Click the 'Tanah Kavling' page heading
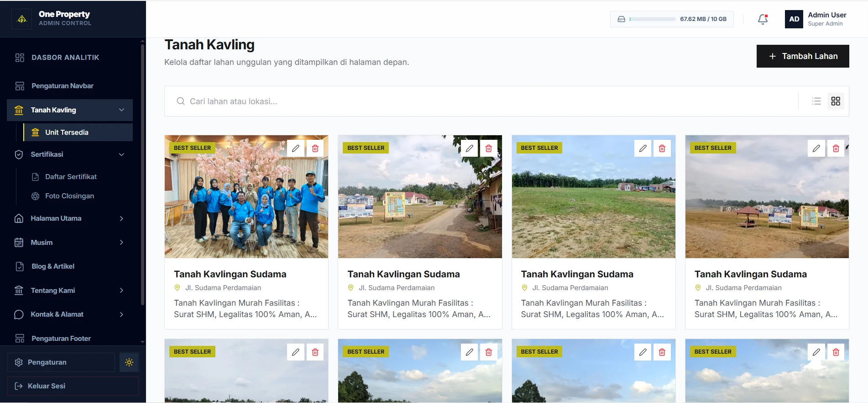 click(x=209, y=45)
